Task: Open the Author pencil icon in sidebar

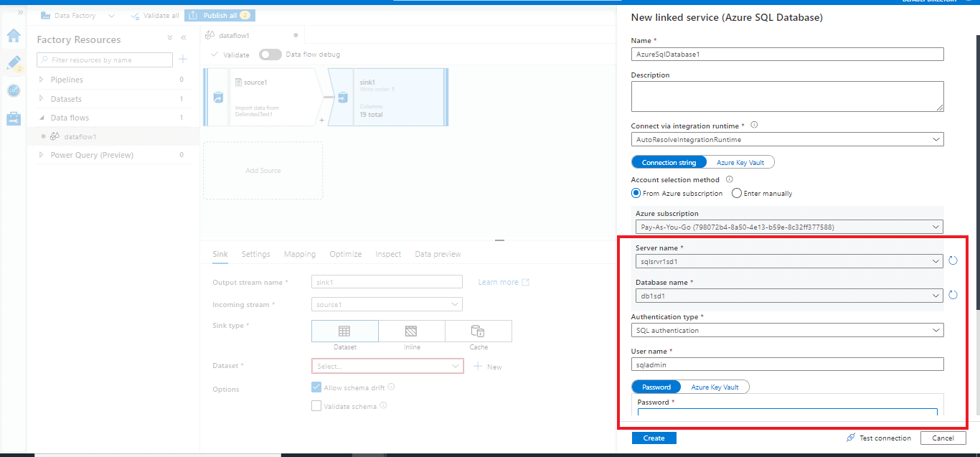Action: [x=14, y=63]
